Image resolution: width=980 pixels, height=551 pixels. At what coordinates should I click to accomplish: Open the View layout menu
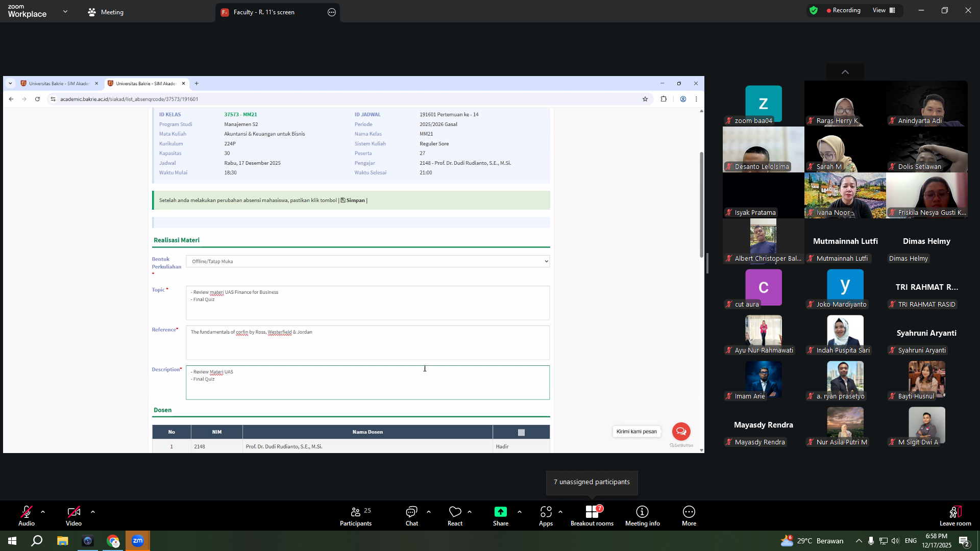pos(884,10)
